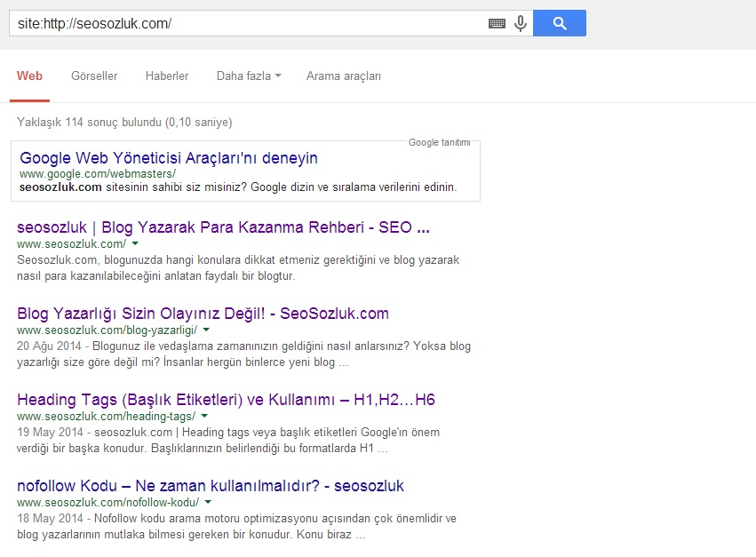756x557 pixels.
Task: Click the www.seosozluk.com/heading-tags/ URL text
Action: click(x=106, y=416)
